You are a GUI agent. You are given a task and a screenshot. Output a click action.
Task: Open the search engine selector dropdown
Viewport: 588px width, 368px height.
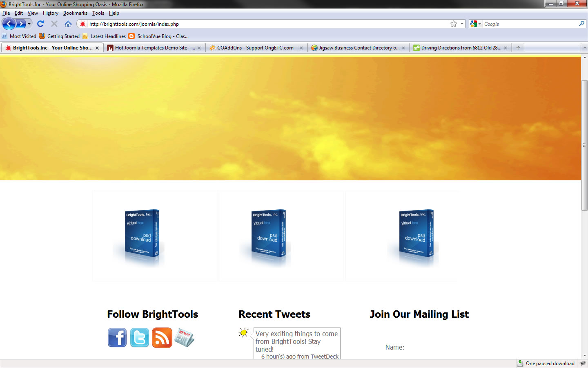tap(475, 24)
